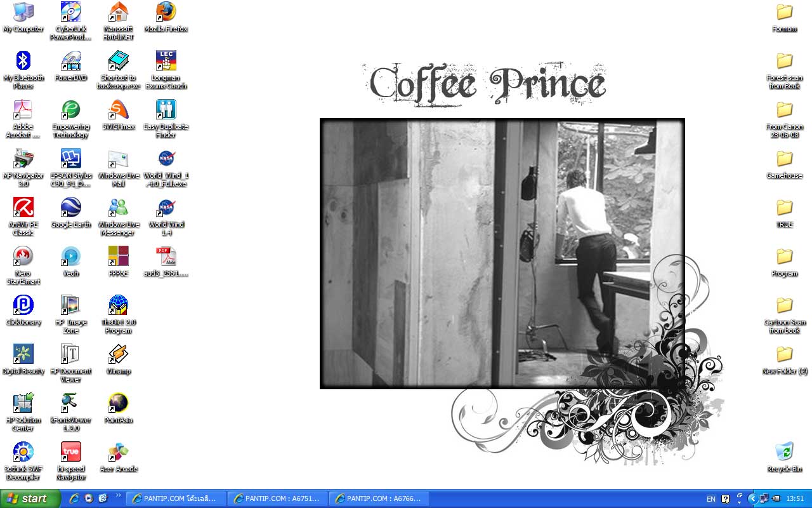The height and width of the screenshot is (508, 812).
Task: Show hidden system tray icons
Action: tap(753, 498)
